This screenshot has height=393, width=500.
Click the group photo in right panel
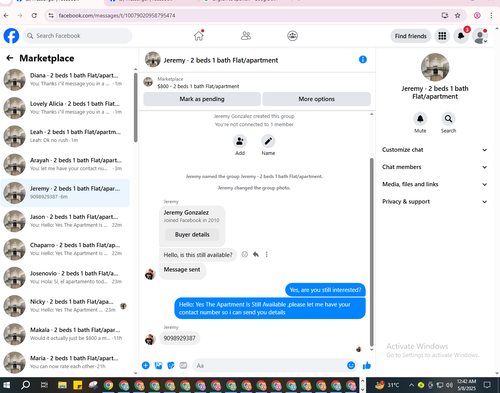coord(435,67)
